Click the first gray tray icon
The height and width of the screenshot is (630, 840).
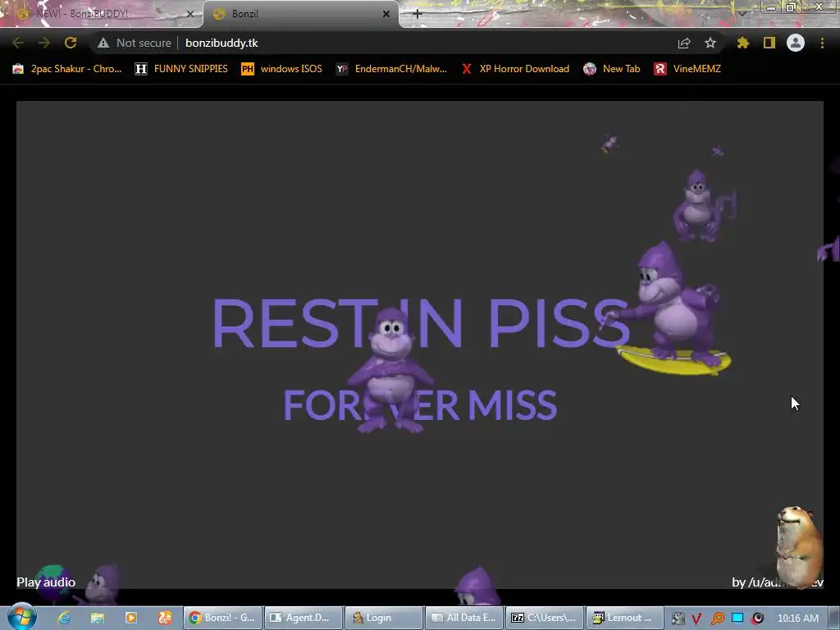[677, 619]
